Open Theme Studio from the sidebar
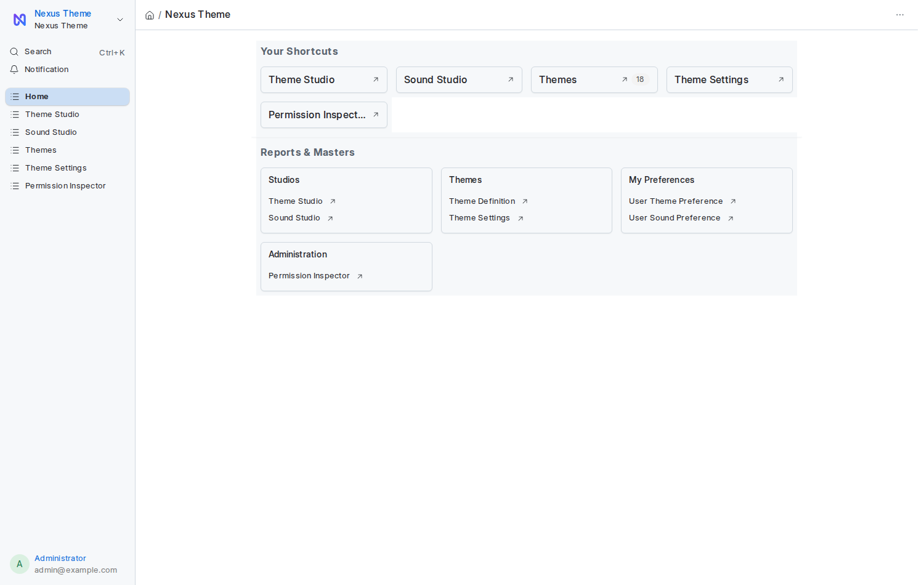Viewport: 924px width, 585px height. point(67,115)
